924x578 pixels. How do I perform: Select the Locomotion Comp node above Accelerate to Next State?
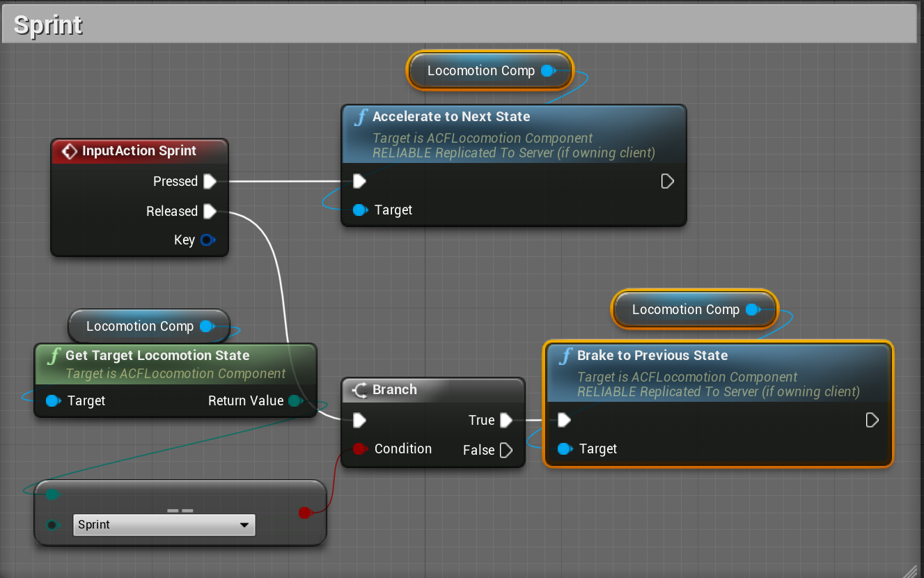[x=490, y=71]
